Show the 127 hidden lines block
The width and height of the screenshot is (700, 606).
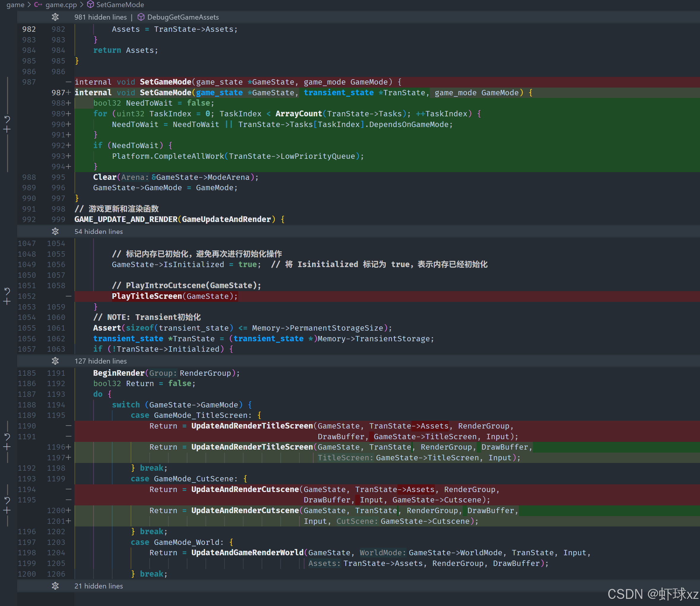55,361
